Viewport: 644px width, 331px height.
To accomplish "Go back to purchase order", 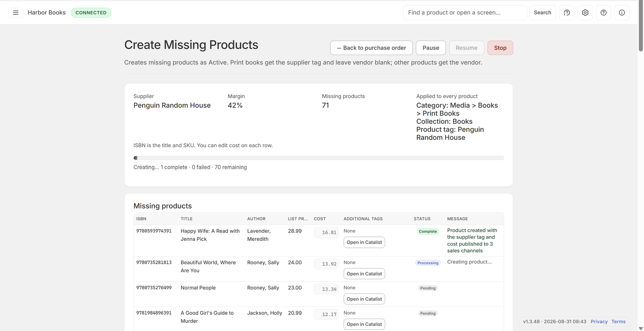I will tap(372, 48).
